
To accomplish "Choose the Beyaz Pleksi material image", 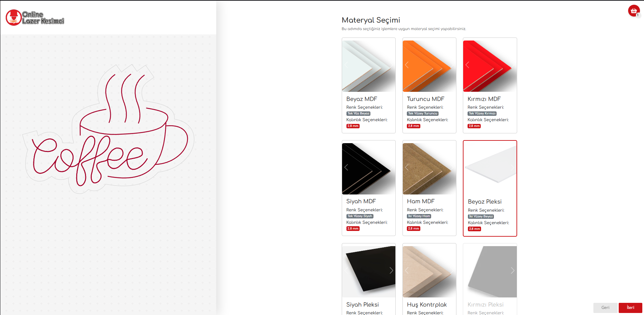I will click(490, 168).
